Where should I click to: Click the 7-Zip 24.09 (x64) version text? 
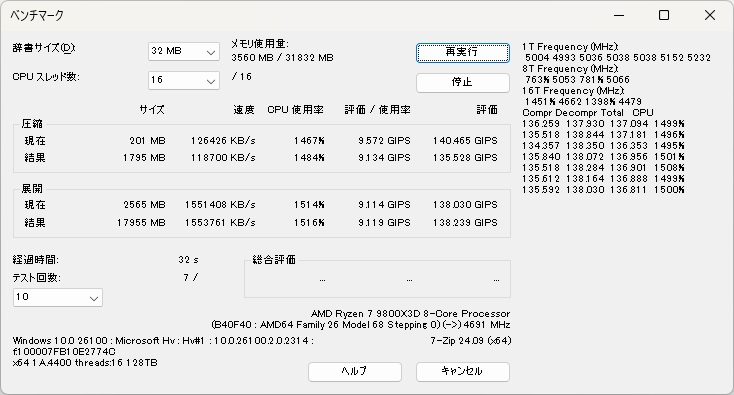click(470, 341)
